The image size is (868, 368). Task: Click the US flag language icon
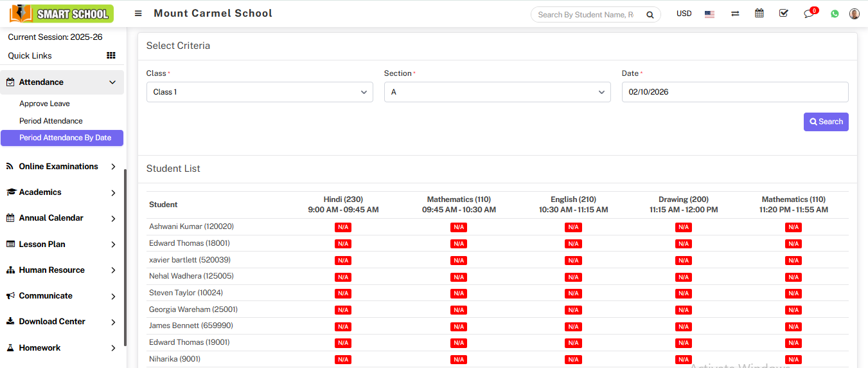pyautogui.click(x=709, y=14)
